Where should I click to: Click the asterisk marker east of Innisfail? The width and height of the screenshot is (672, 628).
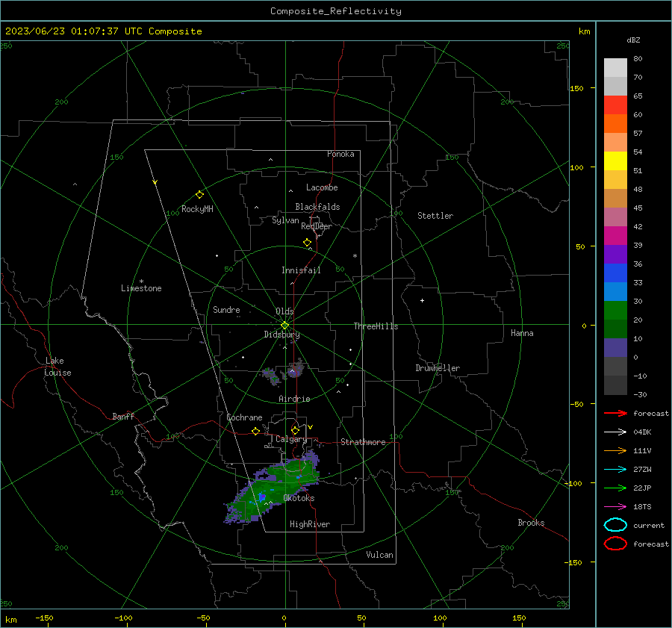(355, 256)
